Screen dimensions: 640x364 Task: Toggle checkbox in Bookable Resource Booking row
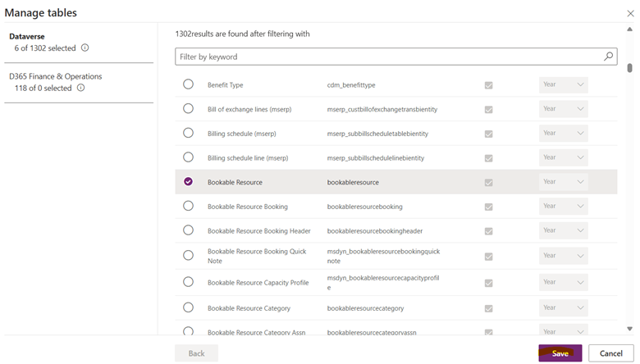[489, 207]
